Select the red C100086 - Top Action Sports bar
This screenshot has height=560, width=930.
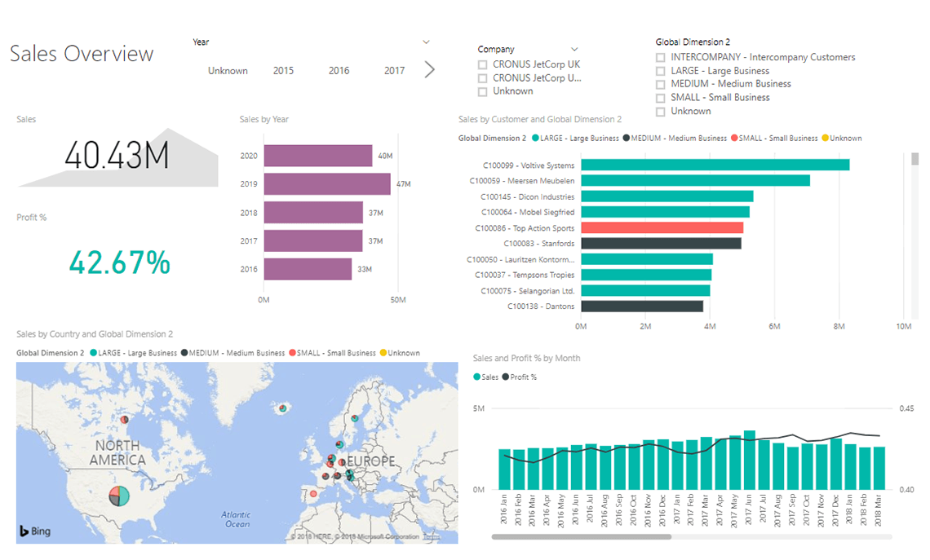click(x=662, y=227)
